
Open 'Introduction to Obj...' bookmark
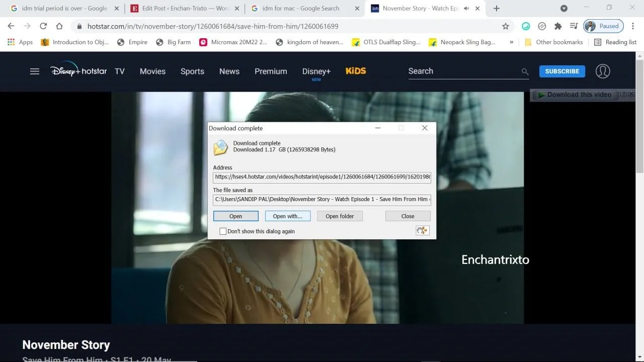tap(74, 42)
